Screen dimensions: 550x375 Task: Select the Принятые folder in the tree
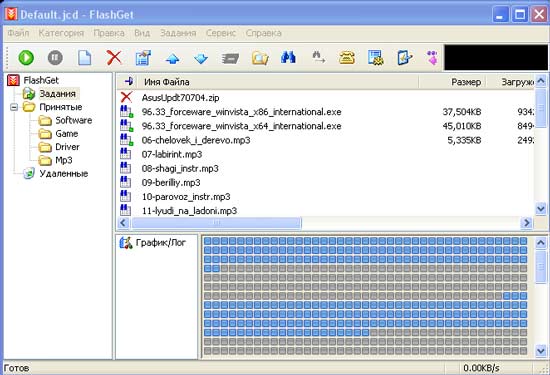[x=61, y=107]
